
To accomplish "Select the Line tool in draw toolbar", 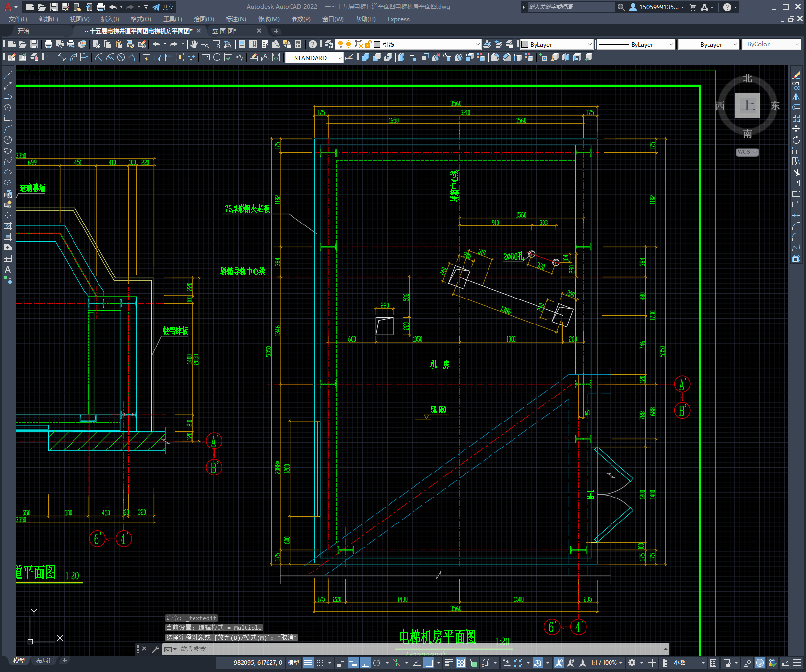I will [x=8, y=75].
